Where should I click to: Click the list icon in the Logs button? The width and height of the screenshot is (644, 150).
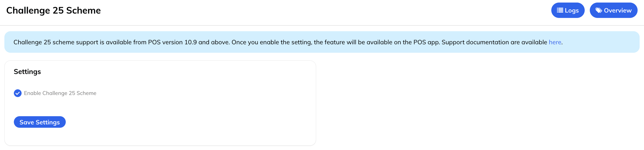(560, 10)
